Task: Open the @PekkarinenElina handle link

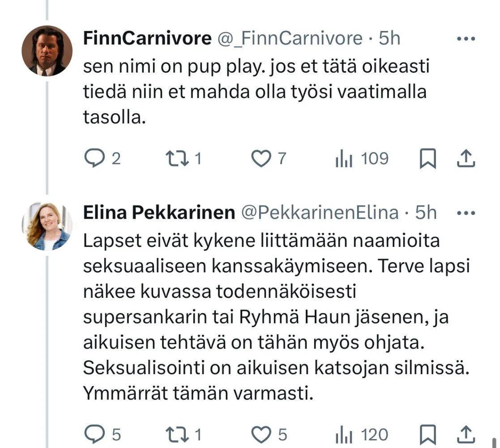Action: (x=320, y=213)
